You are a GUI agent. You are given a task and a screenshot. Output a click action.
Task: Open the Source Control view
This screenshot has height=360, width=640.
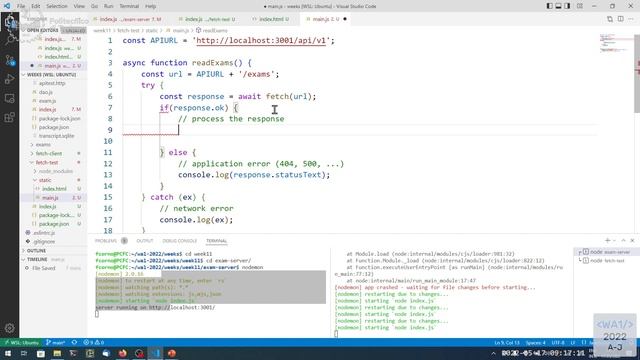[x=9, y=60]
